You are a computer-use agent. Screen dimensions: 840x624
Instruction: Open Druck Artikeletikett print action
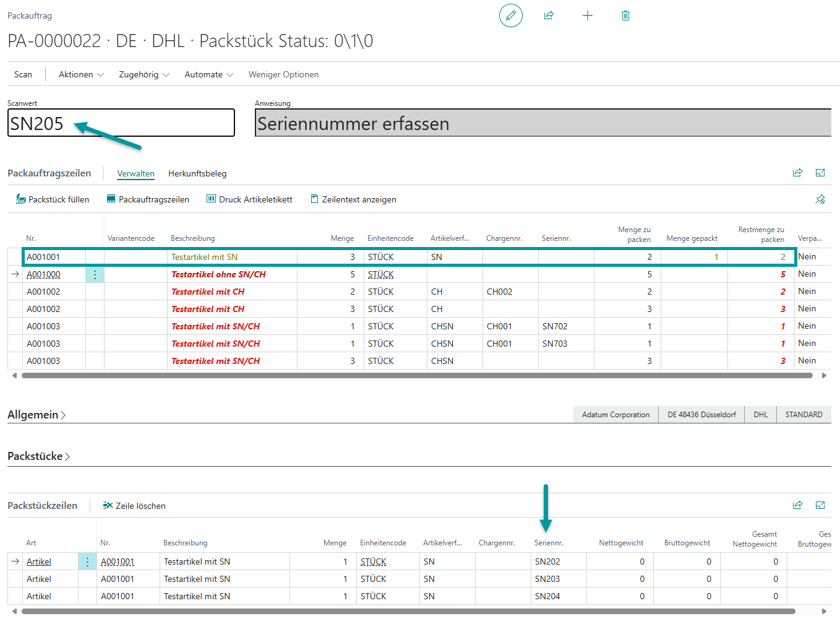(249, 199)
